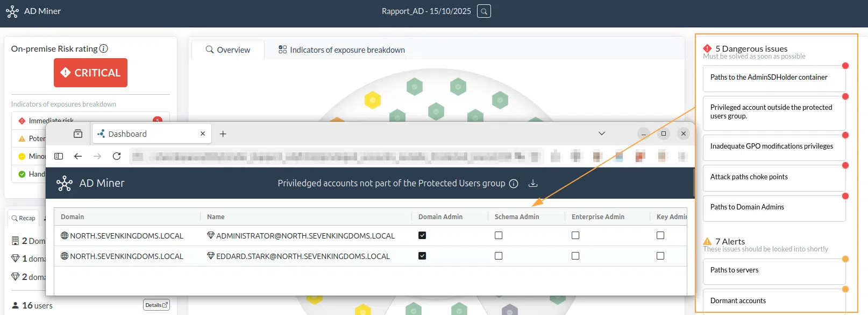The width and height of the screenshot is (868, 315).
Task: Click ADMINISTRATOR@NORTH.SEVENKINGDOMS.LOCAL name cell
Action: pos(305,236)
